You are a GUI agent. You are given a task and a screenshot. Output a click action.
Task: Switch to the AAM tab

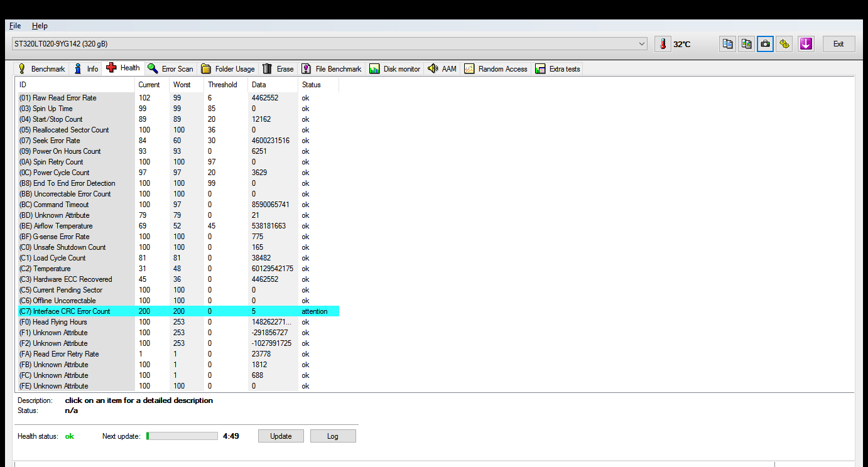pyautogui.click(x=442, y=69)
